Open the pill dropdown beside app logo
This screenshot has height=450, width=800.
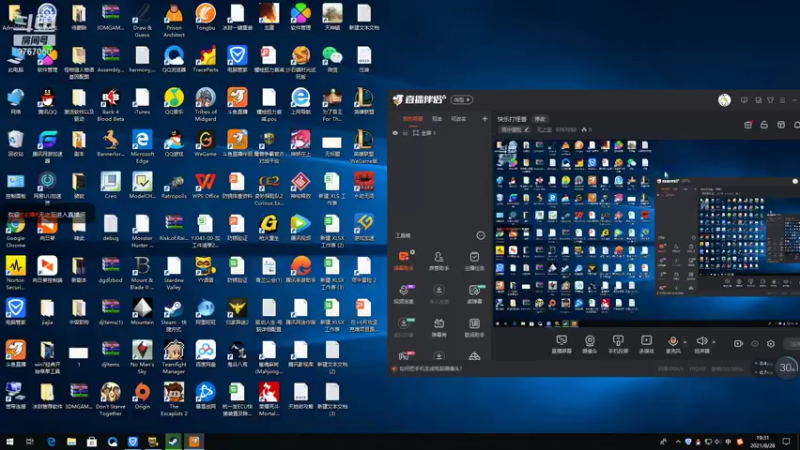click(462, 99)
